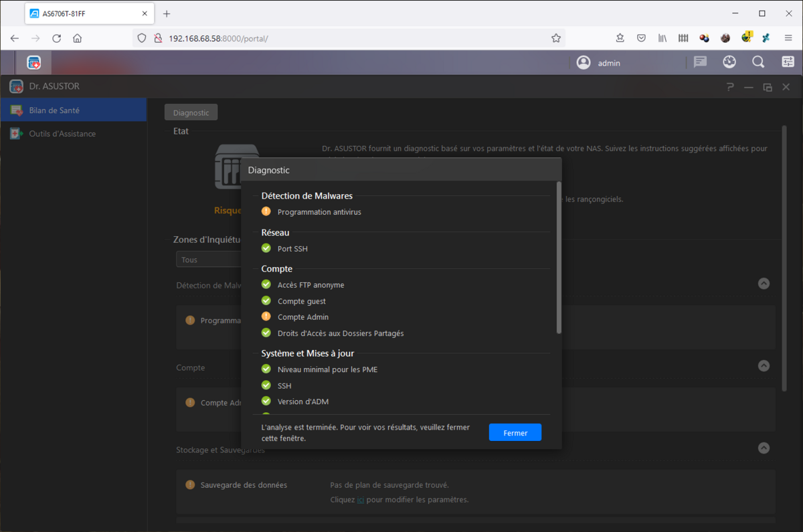Go back with the browser back arrow
Image resolution: width=803 pixels, height=532 pixels.
[15, 38]
